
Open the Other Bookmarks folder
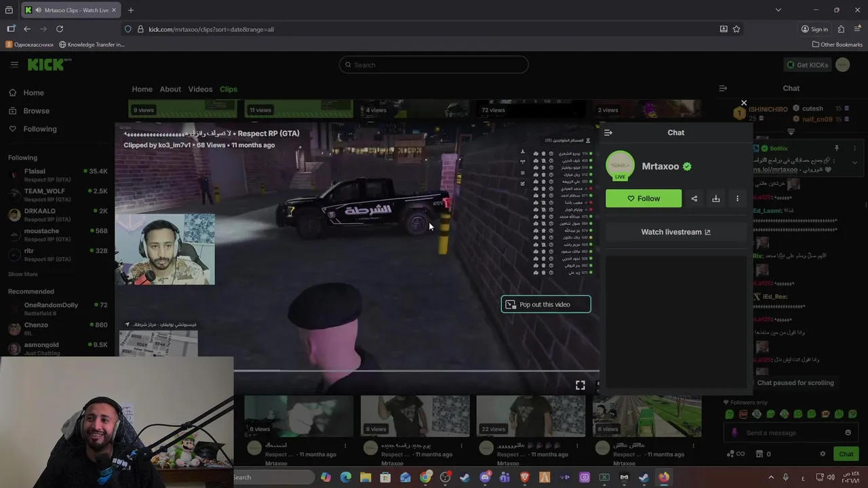(x=837, y=45)
